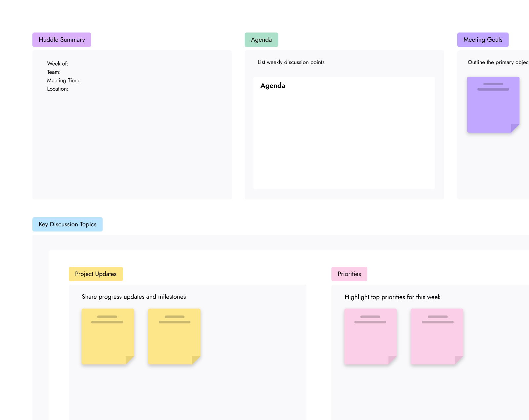The height and width of the screenshot is (420, 529).
Task: Select the first pink Priorities sticky note
Action: click(x=370, y=336)
